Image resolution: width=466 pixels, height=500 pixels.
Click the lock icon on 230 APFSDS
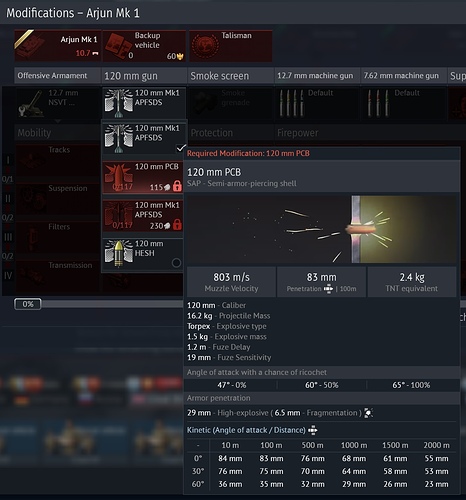click(x=178, y=224)
